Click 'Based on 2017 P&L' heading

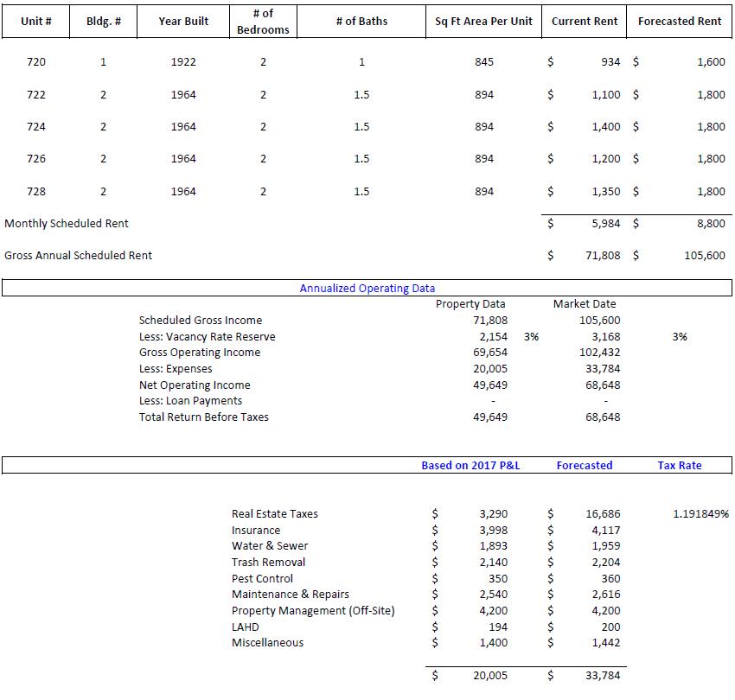pyautogui.click(x=470, y=465)
